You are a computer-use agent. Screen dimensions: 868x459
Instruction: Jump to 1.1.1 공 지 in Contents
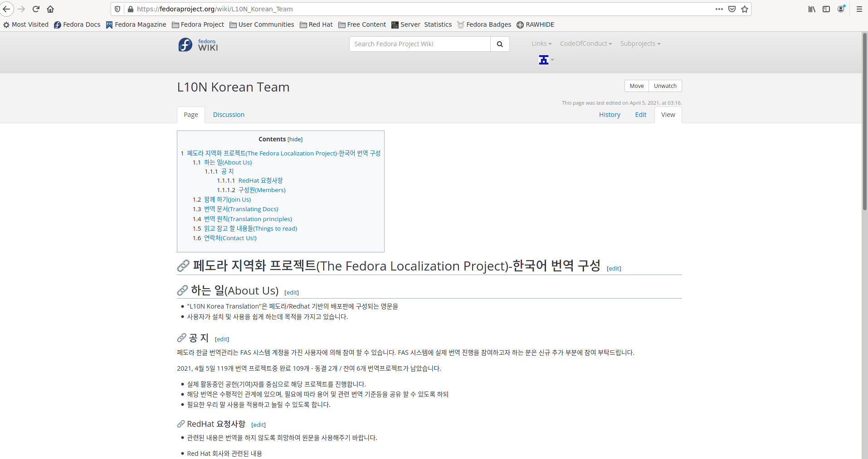coord(219,171)
